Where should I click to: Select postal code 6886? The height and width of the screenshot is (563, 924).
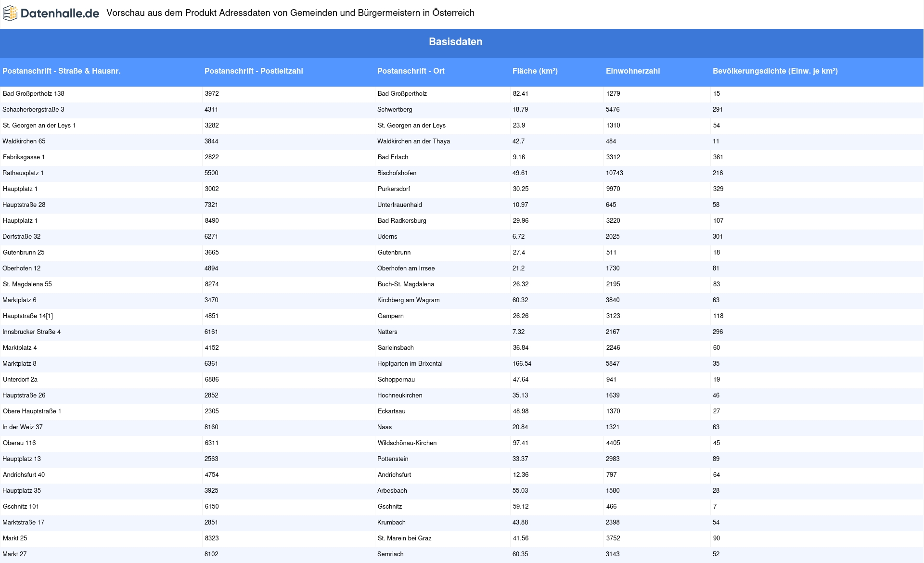tap(212, 380)
